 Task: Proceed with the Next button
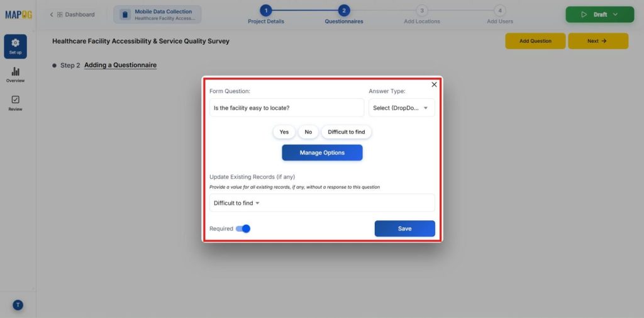tap(598, 41)
